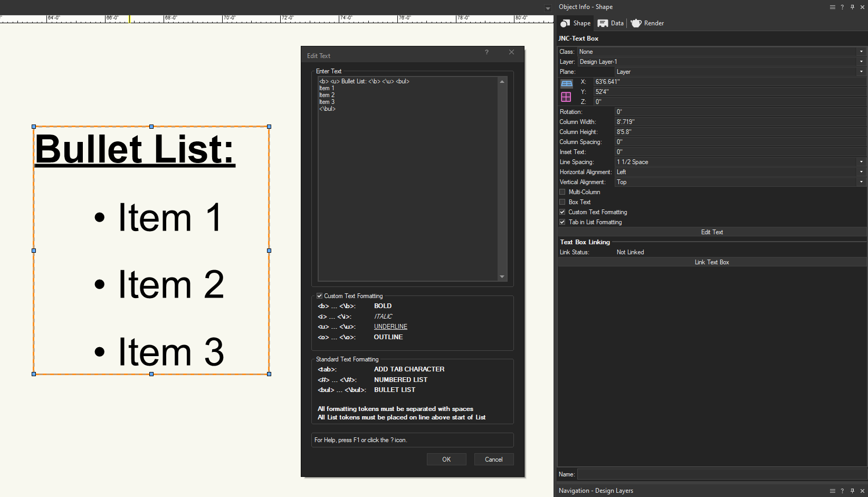Open the Line Spacing dropdown
This screenshot has height=497, width=868.
(x=861, y=162)
